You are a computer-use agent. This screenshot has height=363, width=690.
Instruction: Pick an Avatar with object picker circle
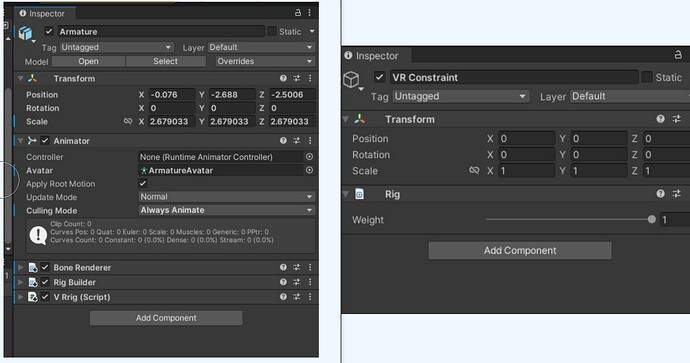(x=309, y=170)
